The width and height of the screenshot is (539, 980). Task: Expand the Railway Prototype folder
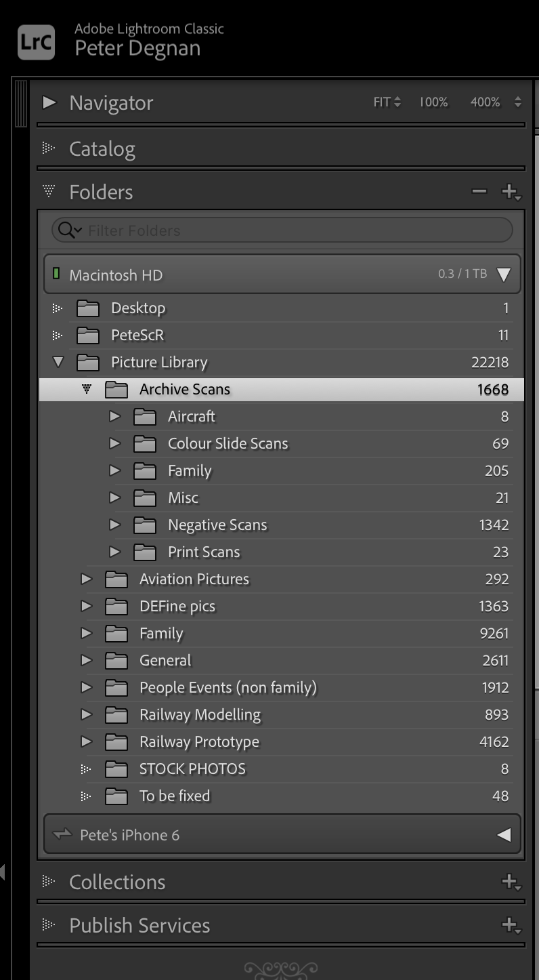coord(86,741)
